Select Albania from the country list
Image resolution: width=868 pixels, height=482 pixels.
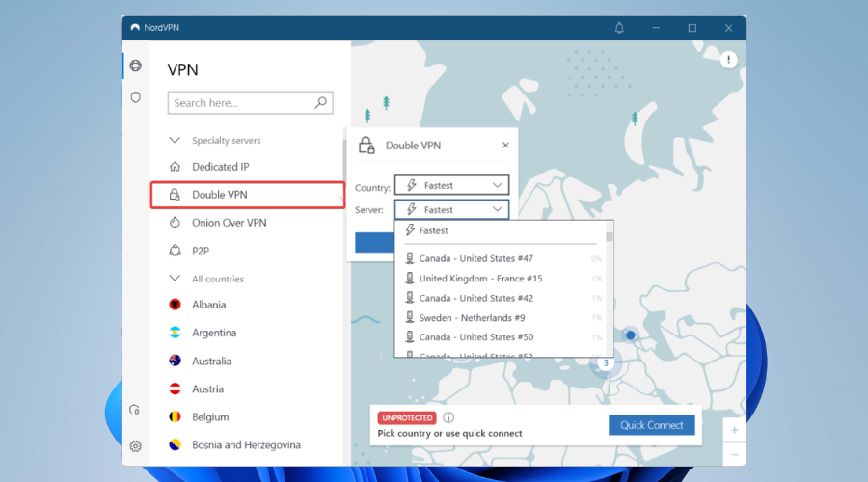click(x=208, y=305)
